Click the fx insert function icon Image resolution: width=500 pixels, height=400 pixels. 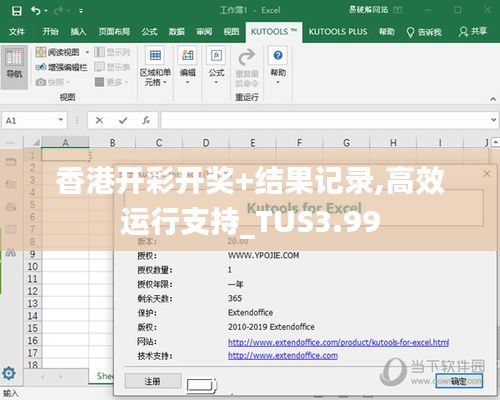point(146,120)
